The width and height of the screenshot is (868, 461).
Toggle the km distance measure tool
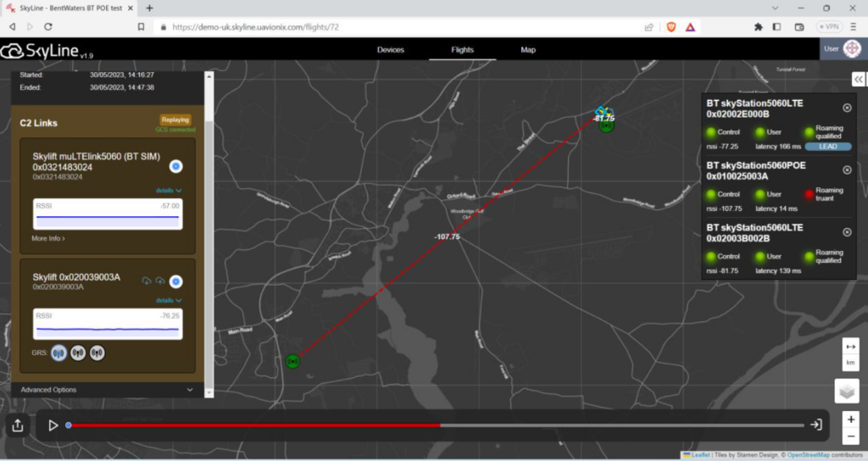click(850, 354)
